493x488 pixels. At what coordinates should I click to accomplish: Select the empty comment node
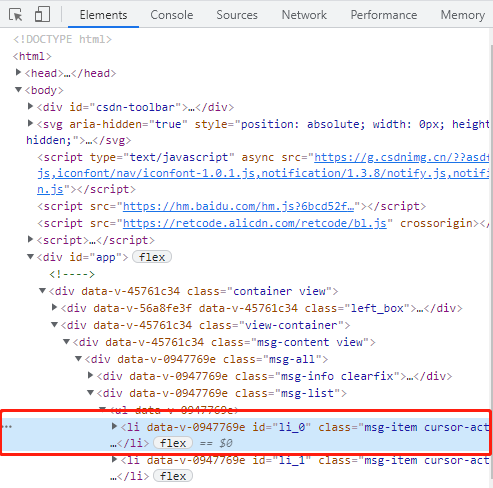[72, 274]
